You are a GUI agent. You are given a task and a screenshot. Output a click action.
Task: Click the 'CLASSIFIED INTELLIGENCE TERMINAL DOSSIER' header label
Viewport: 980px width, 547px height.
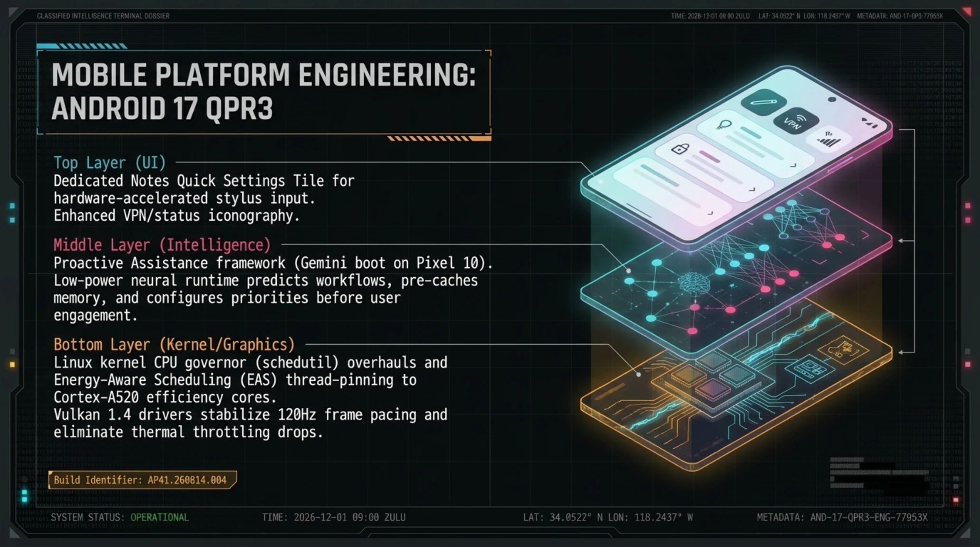[x=103, y=16]
